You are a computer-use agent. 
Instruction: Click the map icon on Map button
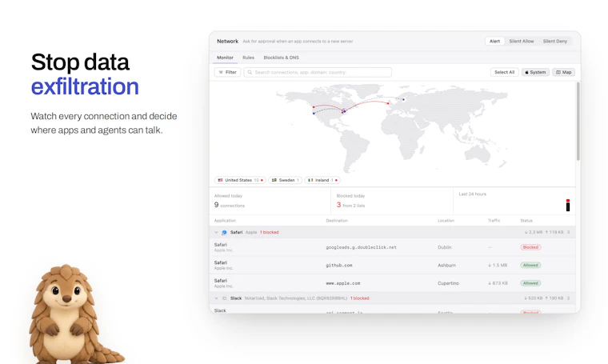pos(558,72)
